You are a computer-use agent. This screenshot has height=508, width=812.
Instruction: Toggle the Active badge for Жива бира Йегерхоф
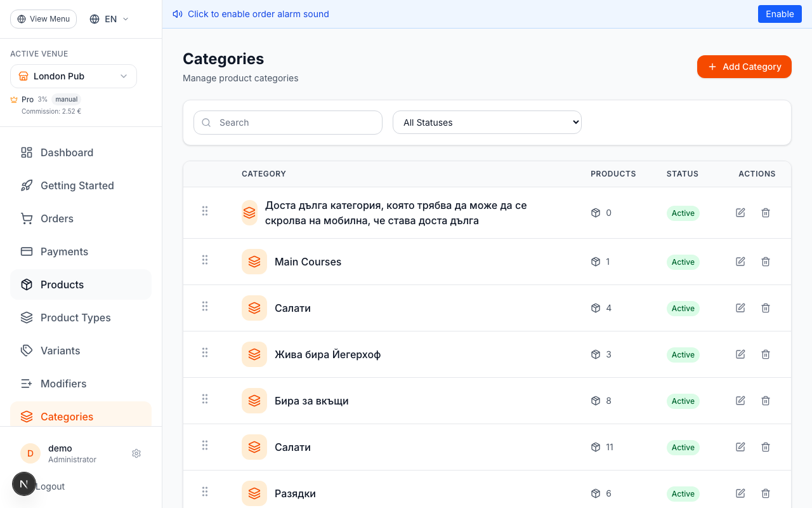coord(683,354)
